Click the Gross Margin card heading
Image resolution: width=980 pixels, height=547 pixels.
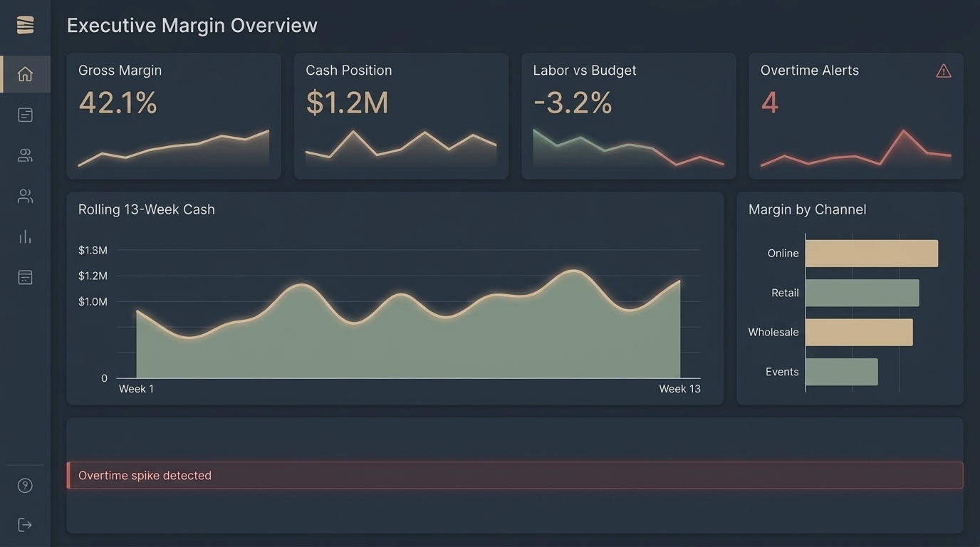120,71
